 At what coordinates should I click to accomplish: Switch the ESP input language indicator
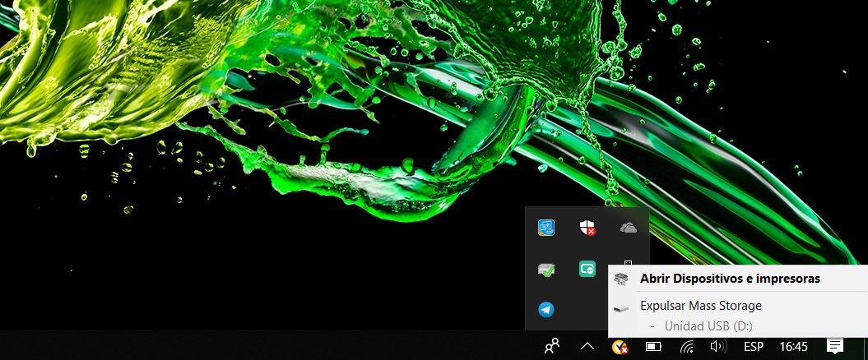click(x=754, y=346)
